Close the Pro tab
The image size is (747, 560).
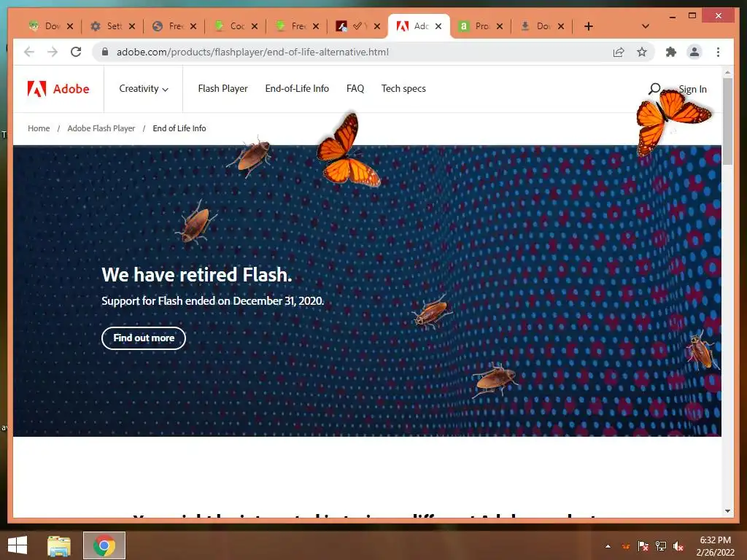click(500, 26)
